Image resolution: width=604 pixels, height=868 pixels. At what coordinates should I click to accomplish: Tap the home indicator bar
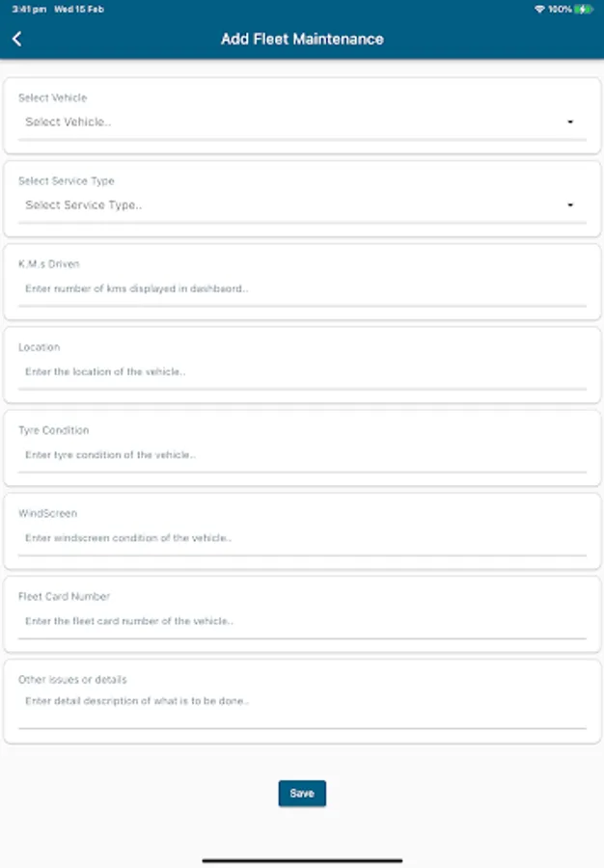(302, 860)
